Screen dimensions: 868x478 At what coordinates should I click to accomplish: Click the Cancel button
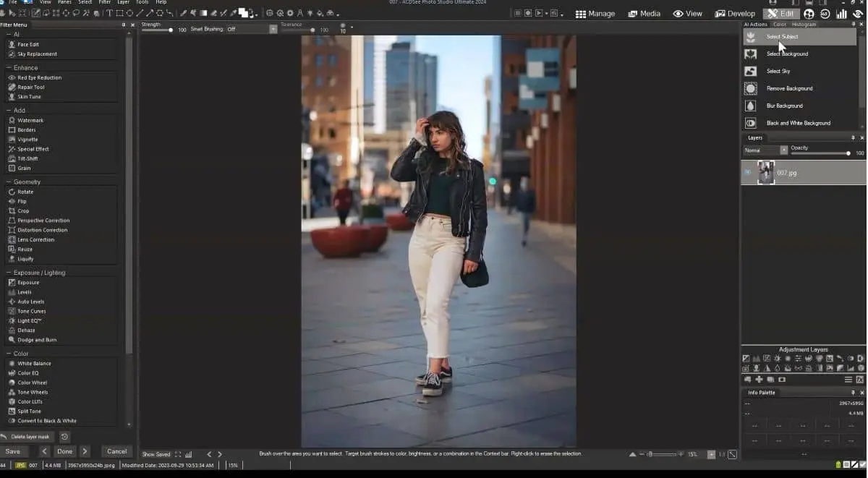coord(116,451)
